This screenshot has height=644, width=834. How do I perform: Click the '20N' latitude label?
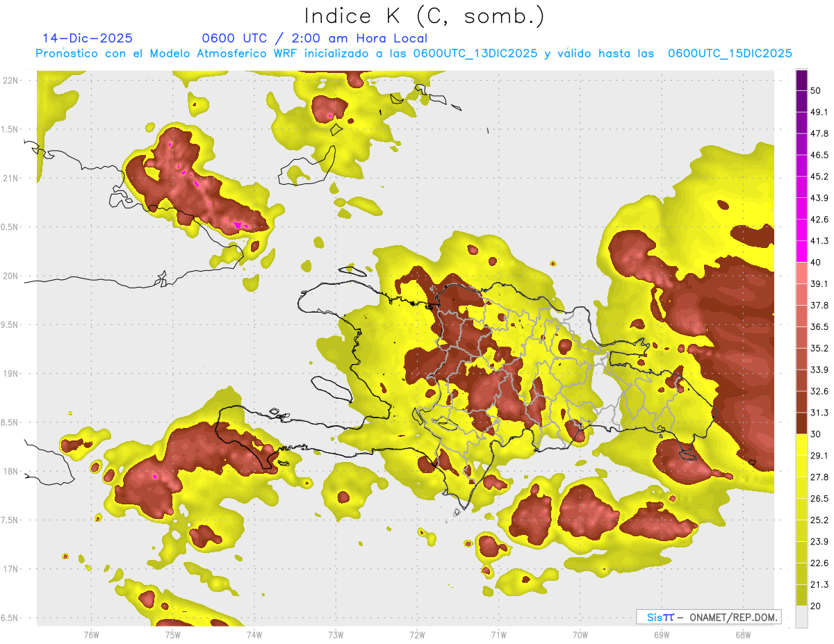click(10, 276)
